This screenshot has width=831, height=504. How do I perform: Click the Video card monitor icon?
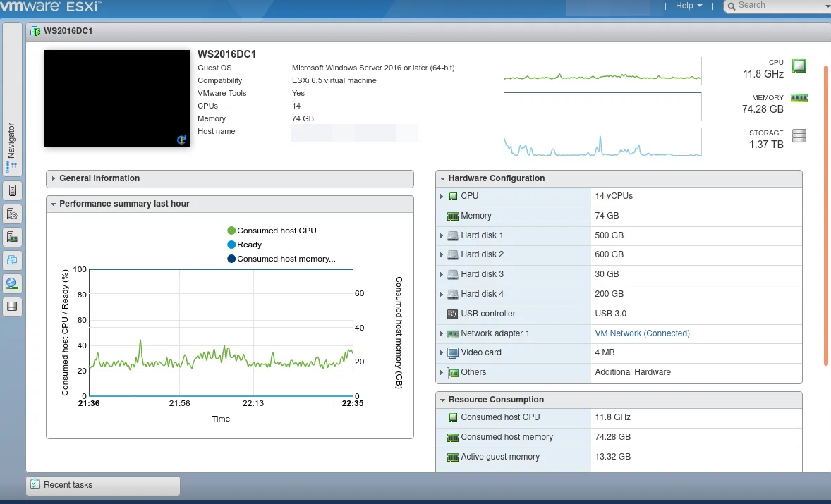tap(453, 352)
